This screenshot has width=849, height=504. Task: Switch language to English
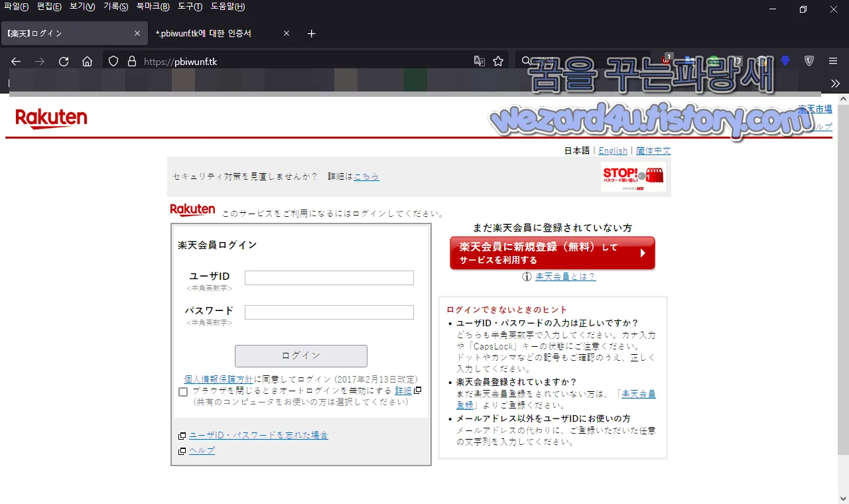click(x=613, y=151)
